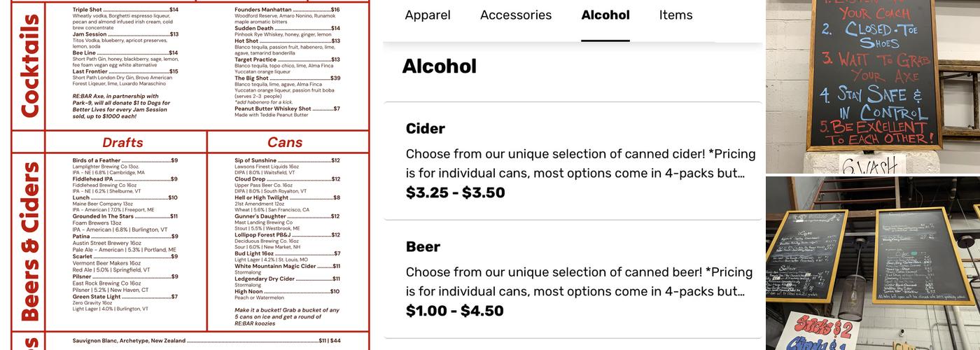Click the Drafts heading in the menu
980x350 pixels.
tap(122, 143)
